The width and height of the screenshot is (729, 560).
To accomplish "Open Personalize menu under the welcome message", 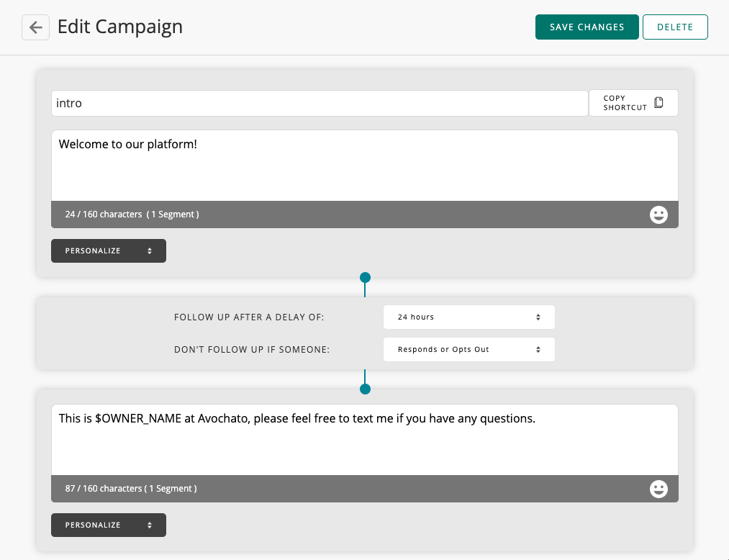I will coord(108,251).
